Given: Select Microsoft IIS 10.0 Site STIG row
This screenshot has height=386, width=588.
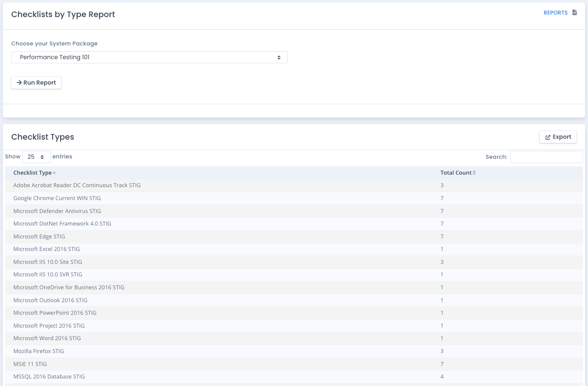Looking at the screenshot, I should [294, 262].
